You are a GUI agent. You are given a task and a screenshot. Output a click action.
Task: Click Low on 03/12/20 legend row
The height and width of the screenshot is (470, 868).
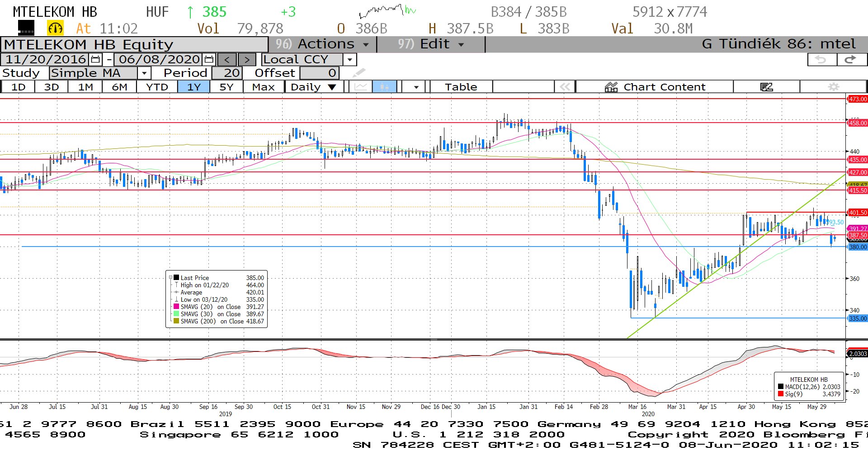[x=219, y=299]
